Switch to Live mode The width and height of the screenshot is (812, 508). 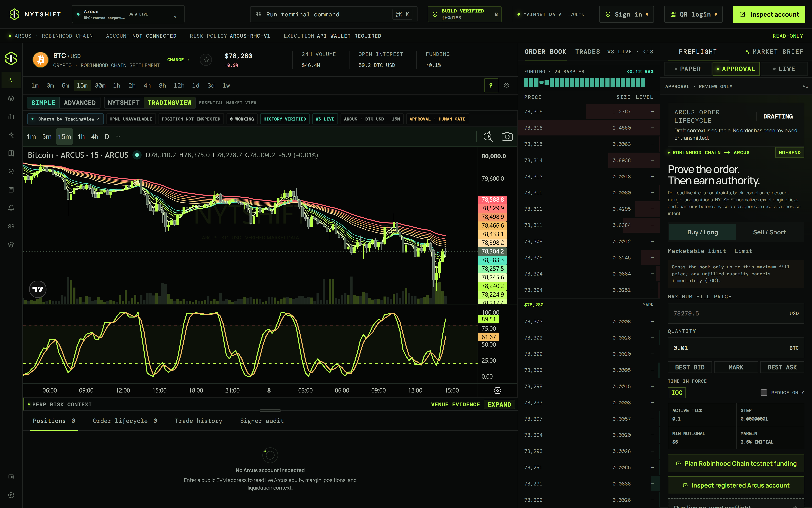784,69
